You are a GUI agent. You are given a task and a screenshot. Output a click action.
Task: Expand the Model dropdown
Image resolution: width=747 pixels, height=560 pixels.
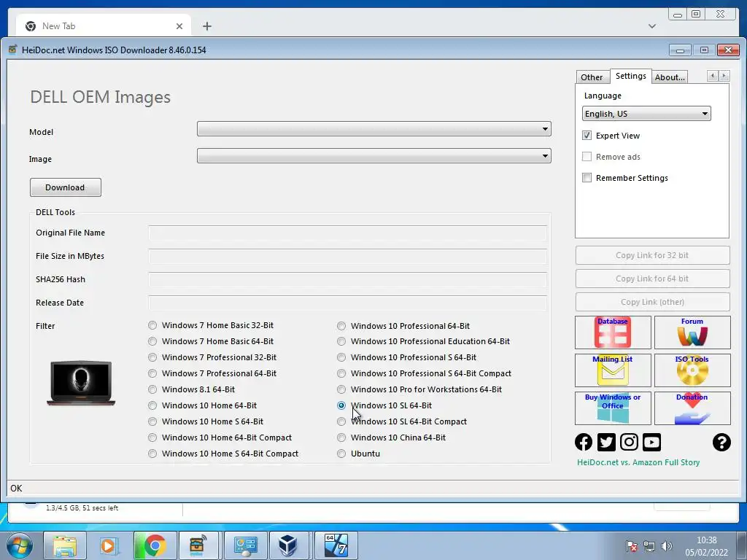coord(374,129)
